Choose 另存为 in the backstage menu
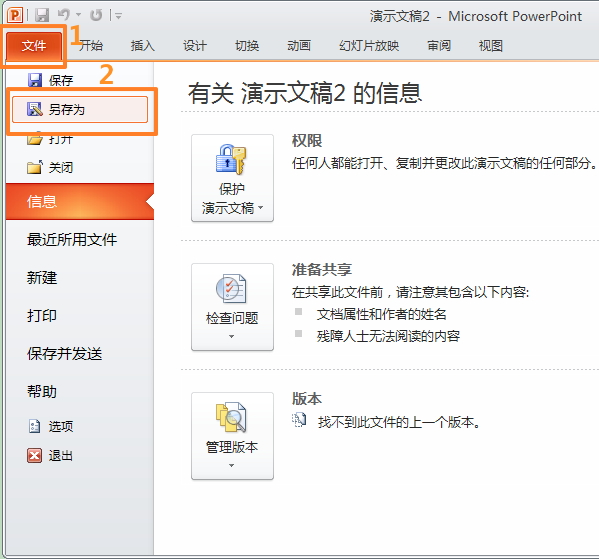This screenshot has width=599, height=559. pyautogui.click(x=80, y=110)
